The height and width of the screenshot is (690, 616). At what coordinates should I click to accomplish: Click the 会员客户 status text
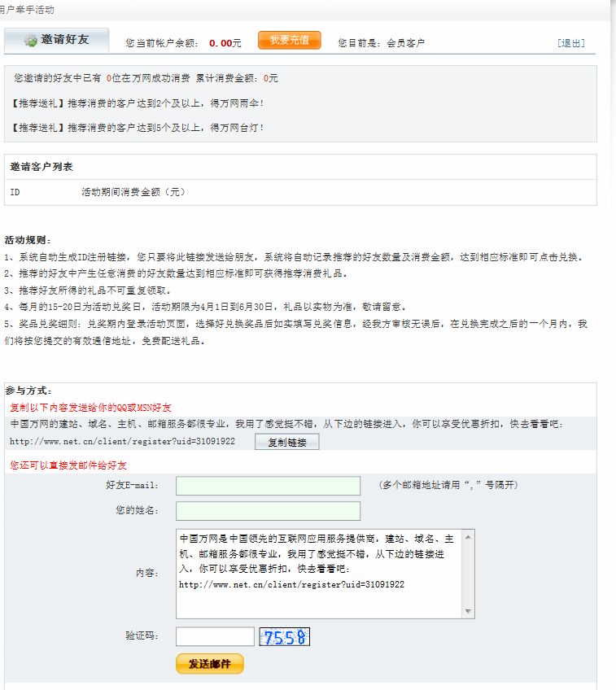pos(406,43)
